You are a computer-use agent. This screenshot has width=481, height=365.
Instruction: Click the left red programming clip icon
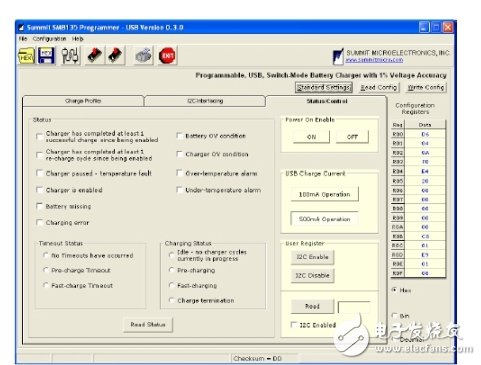pos(95,56)
